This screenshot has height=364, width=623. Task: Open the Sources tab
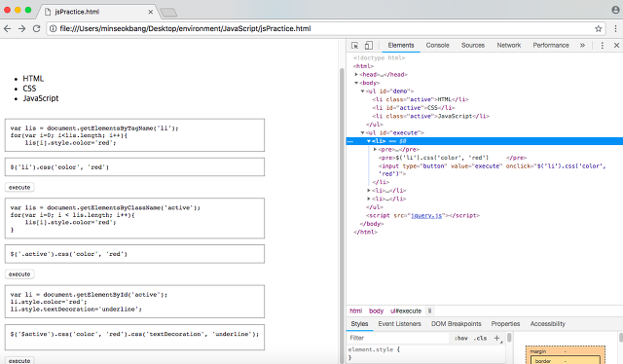473,46
